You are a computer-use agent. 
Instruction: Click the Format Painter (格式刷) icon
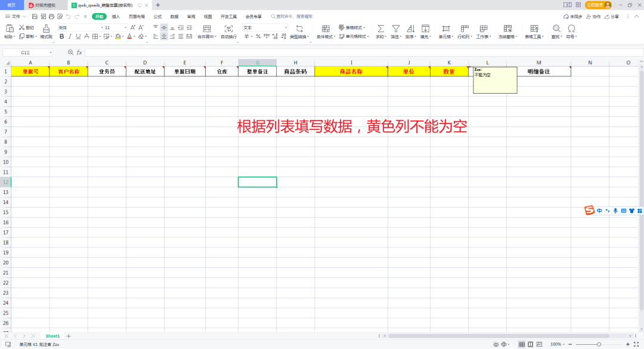[46, 28]
